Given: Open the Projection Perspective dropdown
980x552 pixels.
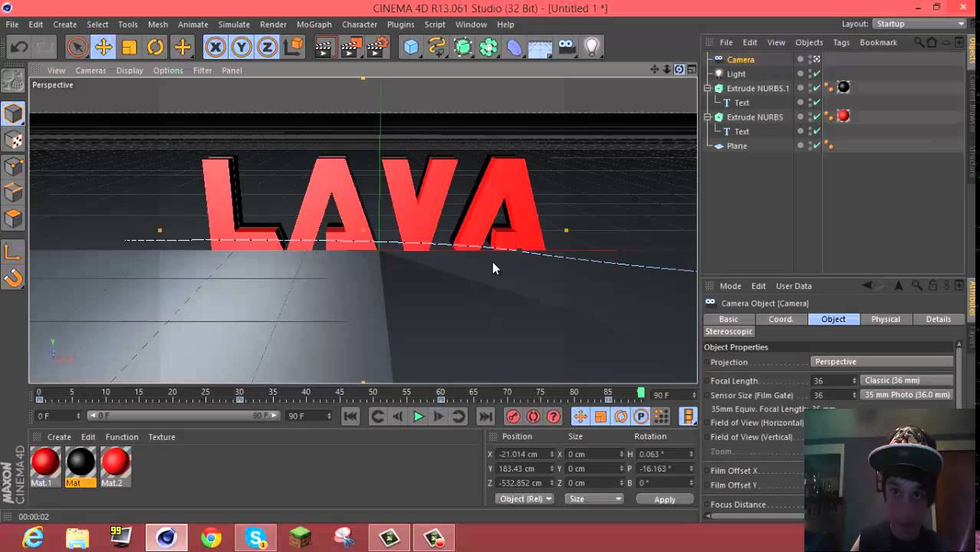Looking at the screenshot, I should point(882,362).
